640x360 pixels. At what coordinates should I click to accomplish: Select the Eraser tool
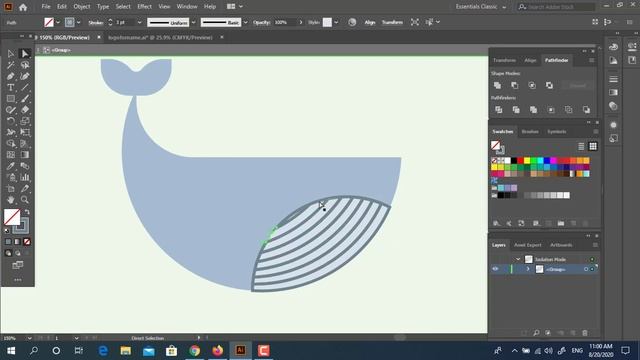point(25,110)
